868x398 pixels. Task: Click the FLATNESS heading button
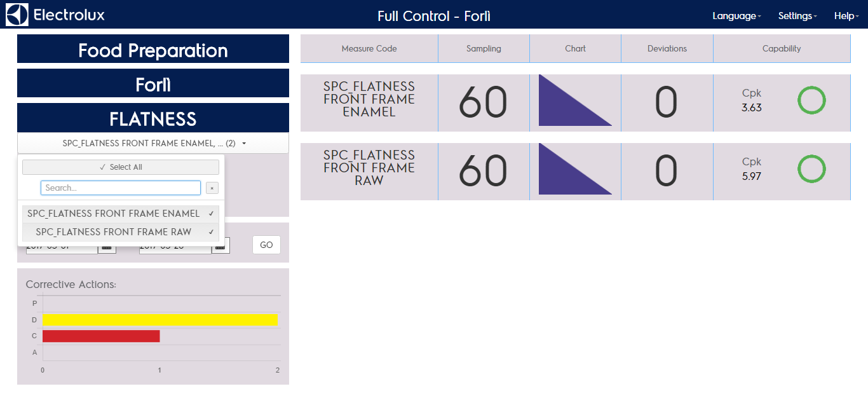click(153, 119)
